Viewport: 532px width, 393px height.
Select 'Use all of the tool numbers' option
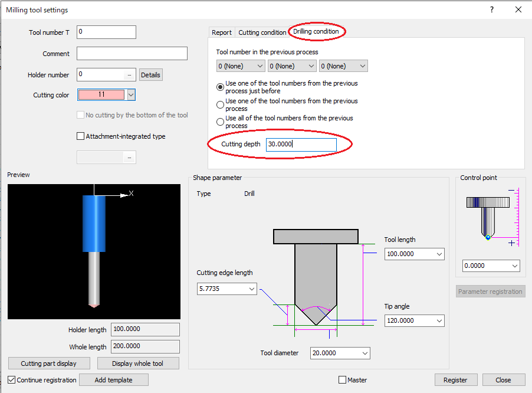pyautogui.click(x=221, y=122)
